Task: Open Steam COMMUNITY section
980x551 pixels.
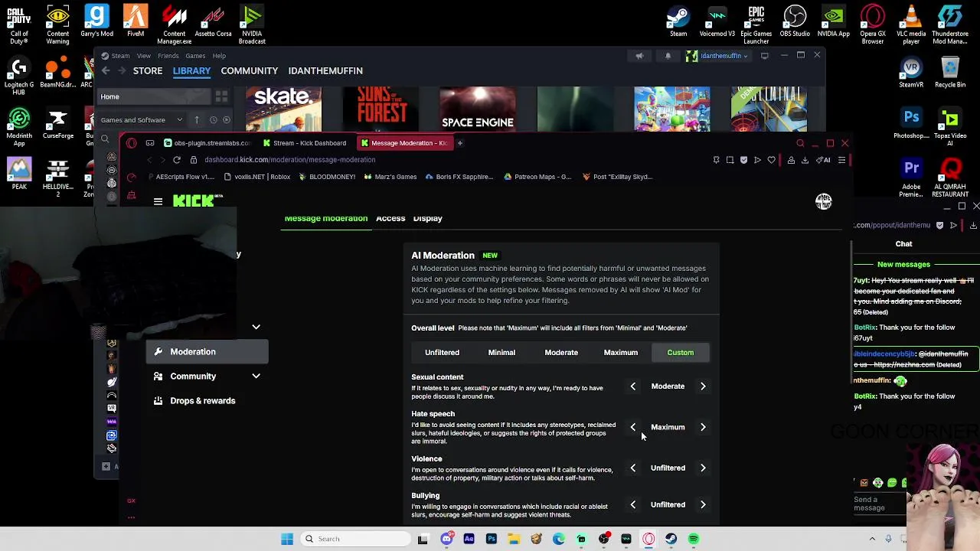Action: tap(249, 70)
